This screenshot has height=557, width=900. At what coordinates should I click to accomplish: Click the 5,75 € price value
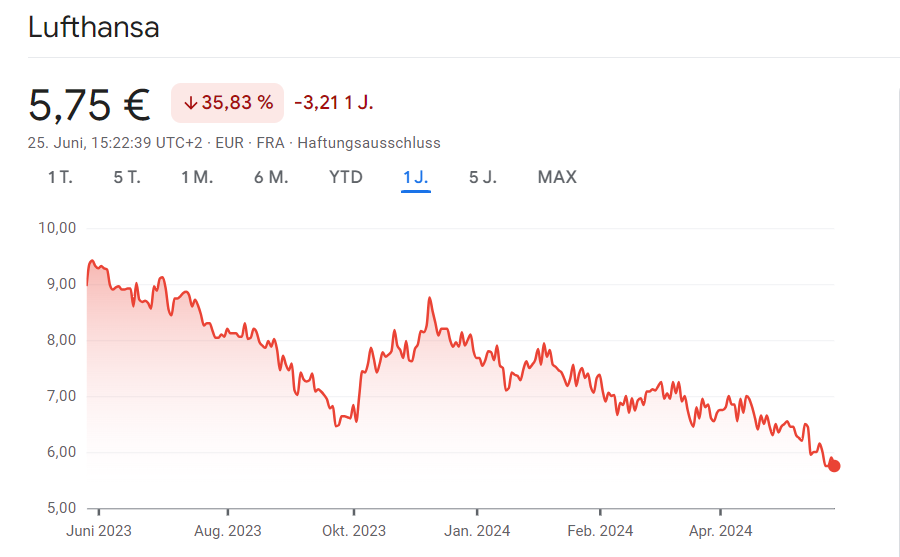click(x=89, y=105)
